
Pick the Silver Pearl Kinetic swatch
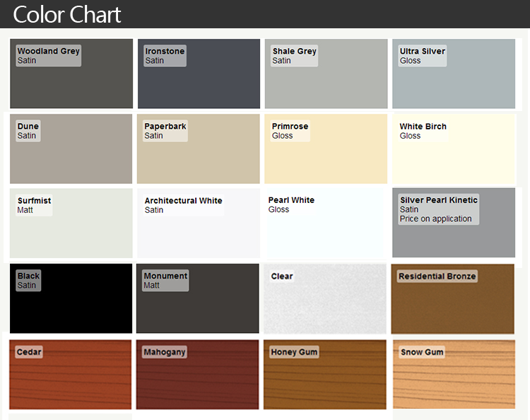(x=454, y=223)
